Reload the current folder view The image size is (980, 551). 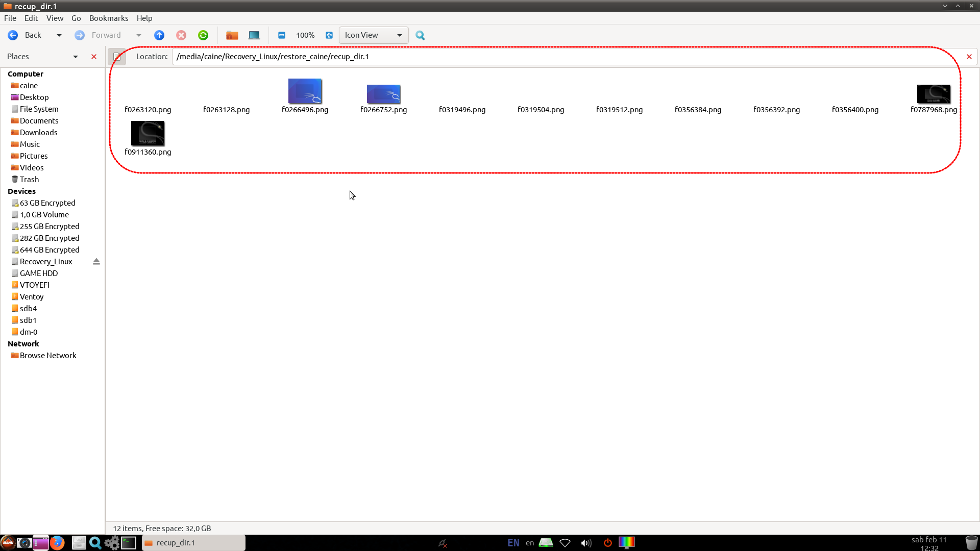point(203,35)
